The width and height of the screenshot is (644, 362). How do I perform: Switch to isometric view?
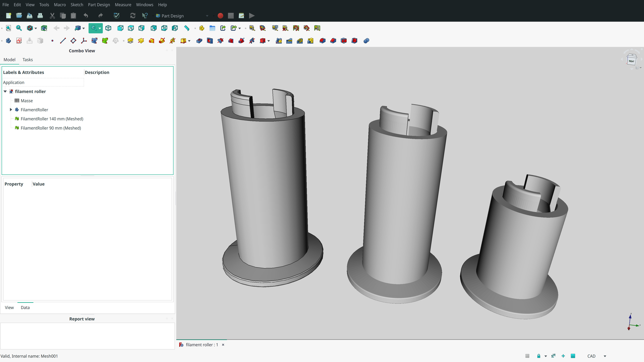tap(108, 28)
